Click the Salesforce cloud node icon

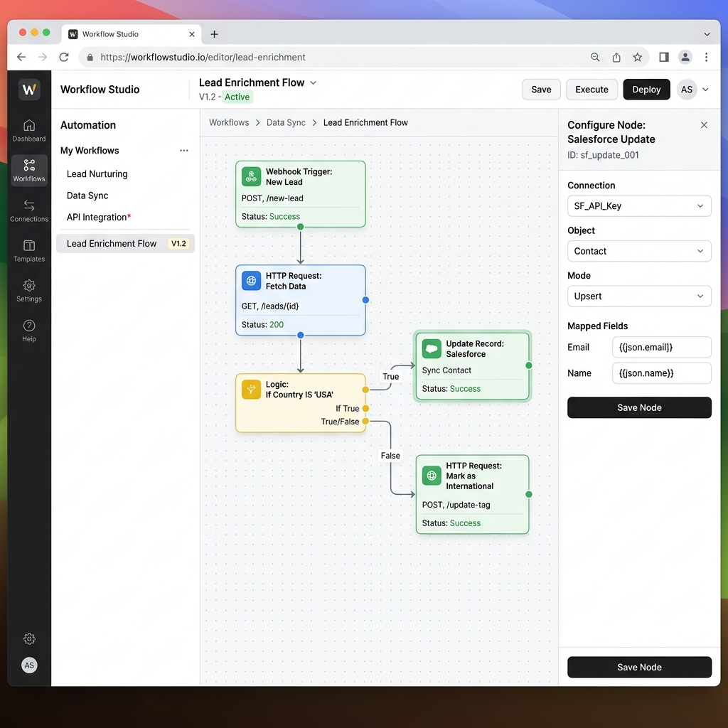tap(432, 348)
